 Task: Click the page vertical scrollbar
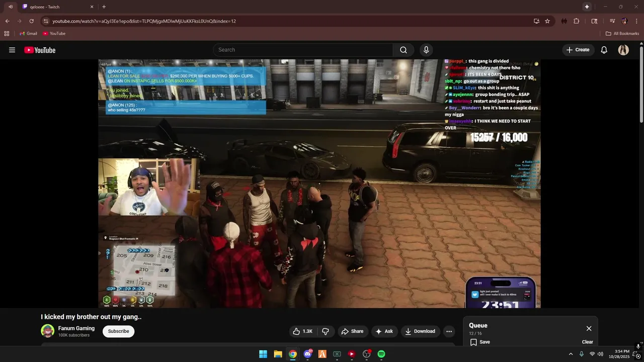641,84
